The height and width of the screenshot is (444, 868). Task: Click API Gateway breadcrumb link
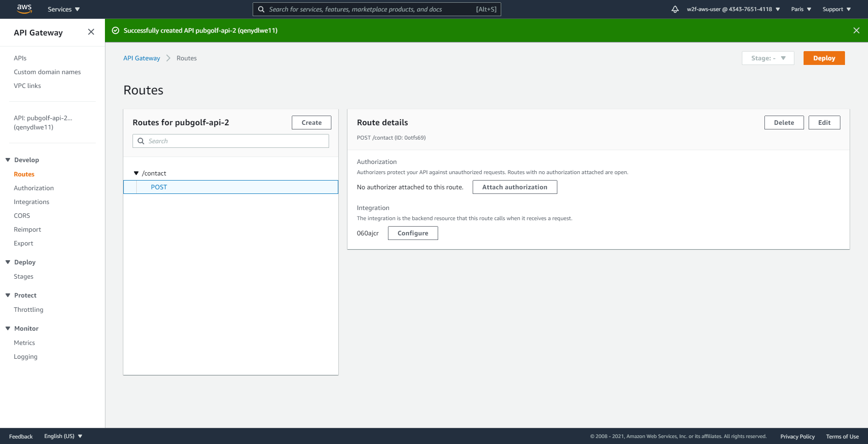point(142,58)
